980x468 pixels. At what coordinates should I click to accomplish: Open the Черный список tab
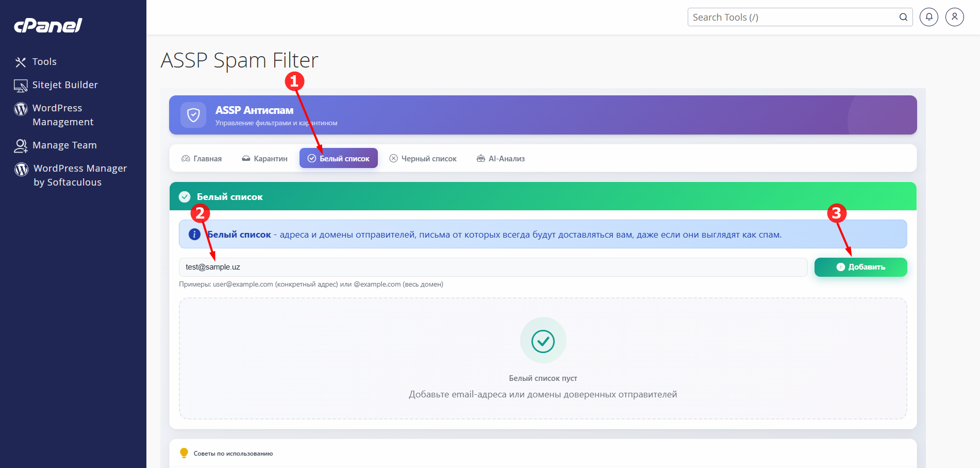click(x=423, y=159)
